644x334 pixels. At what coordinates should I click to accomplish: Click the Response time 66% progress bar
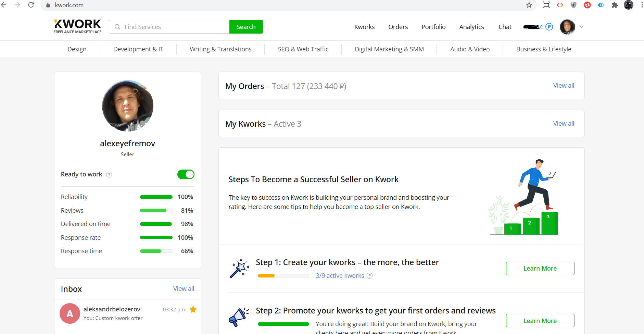[156, 251]
